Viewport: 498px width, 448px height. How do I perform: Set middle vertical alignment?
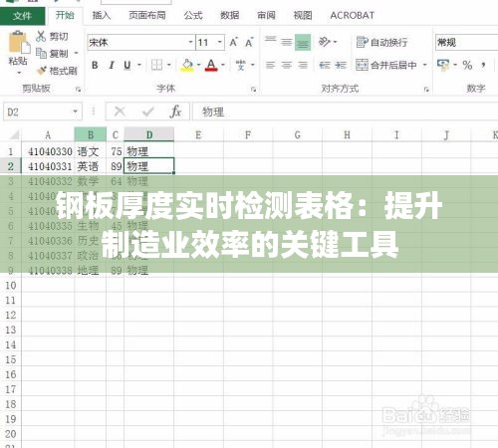287,42
